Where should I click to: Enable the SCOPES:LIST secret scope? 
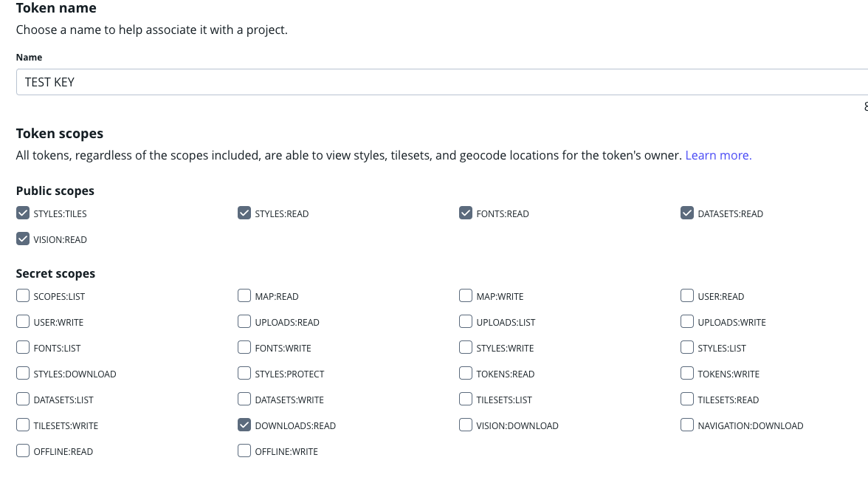click(23, 295)
